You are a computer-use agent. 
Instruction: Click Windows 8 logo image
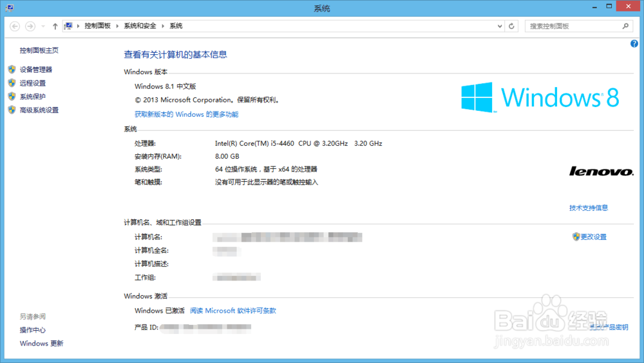point(540,97)
